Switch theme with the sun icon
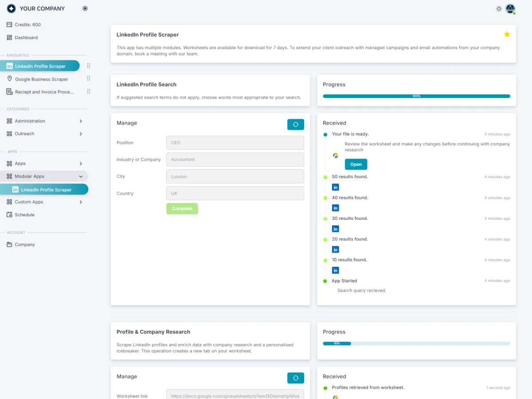The image size is (532, 399). pyautogui.click(x=499, y=9)
